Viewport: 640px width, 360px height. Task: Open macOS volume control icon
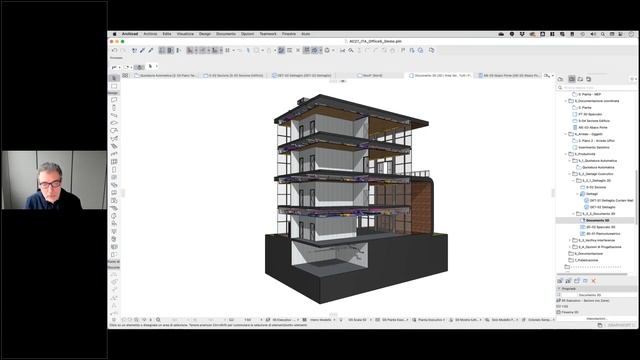coord(593,34)
